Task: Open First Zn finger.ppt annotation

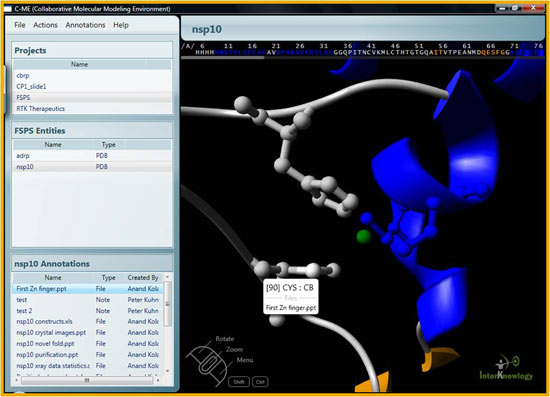Action: [88, 289]
